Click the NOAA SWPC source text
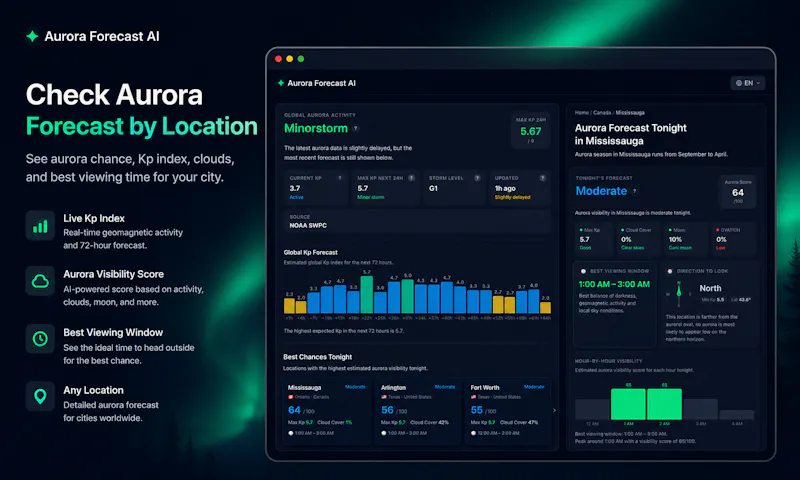 tap(308, 225)
